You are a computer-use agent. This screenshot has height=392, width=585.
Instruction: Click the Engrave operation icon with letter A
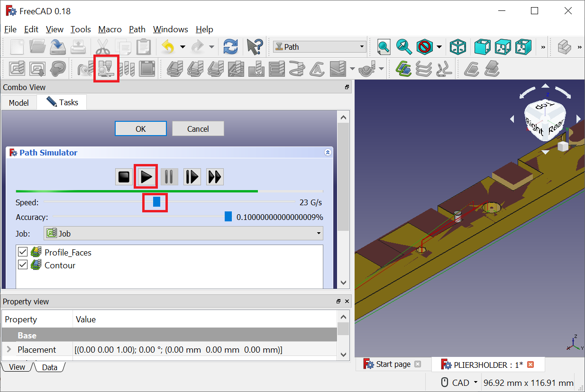pos(317,69)
